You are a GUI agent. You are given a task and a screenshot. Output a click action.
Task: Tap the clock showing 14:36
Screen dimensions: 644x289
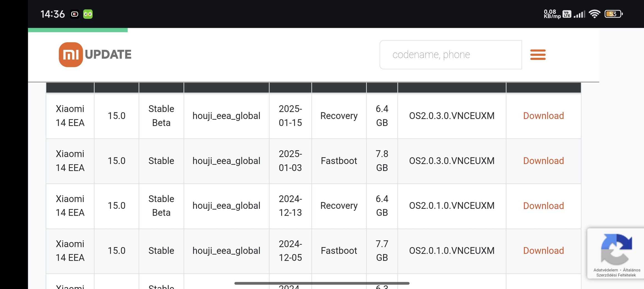point(53,14)
